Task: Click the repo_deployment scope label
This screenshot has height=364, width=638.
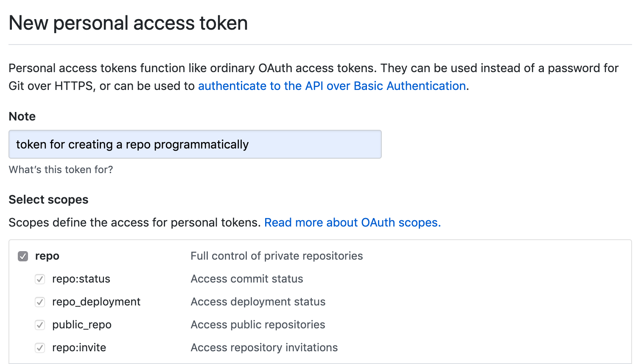Action: (x=96, y=302)
